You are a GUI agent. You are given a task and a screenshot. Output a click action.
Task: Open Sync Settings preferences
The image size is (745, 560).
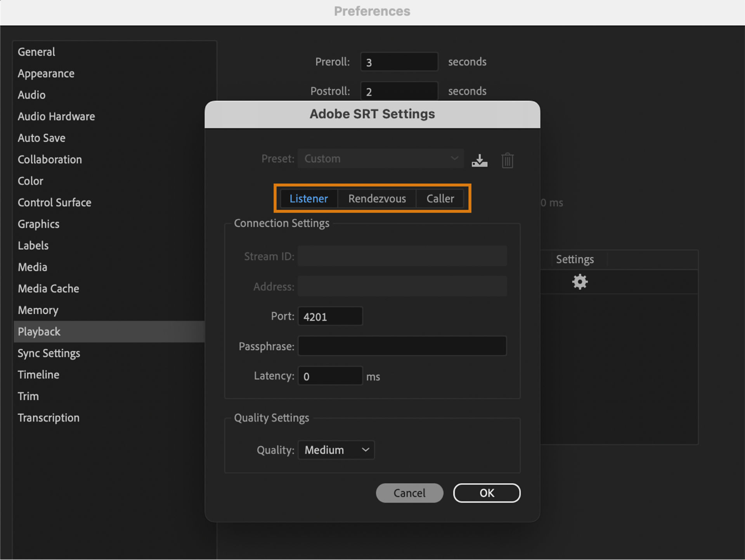(x=49, y=353)
